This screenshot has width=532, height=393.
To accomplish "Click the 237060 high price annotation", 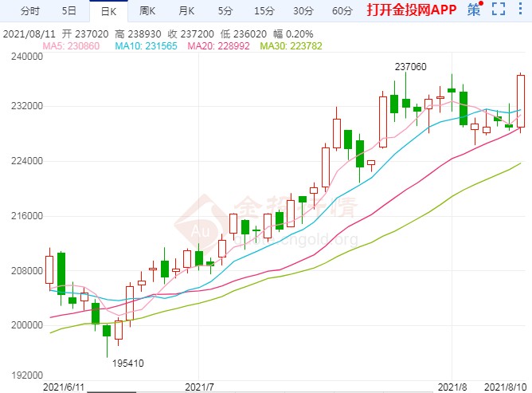I will 410,67.
